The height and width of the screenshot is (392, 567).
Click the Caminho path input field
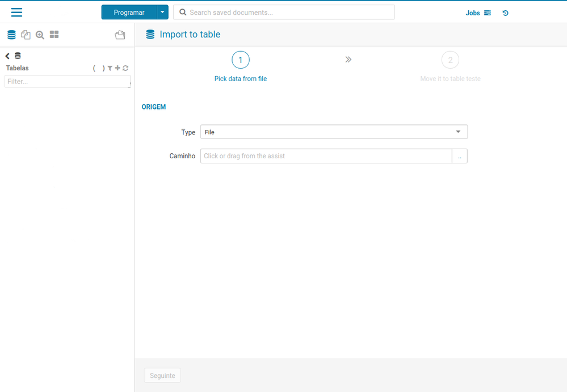click(x=326, y=156)
